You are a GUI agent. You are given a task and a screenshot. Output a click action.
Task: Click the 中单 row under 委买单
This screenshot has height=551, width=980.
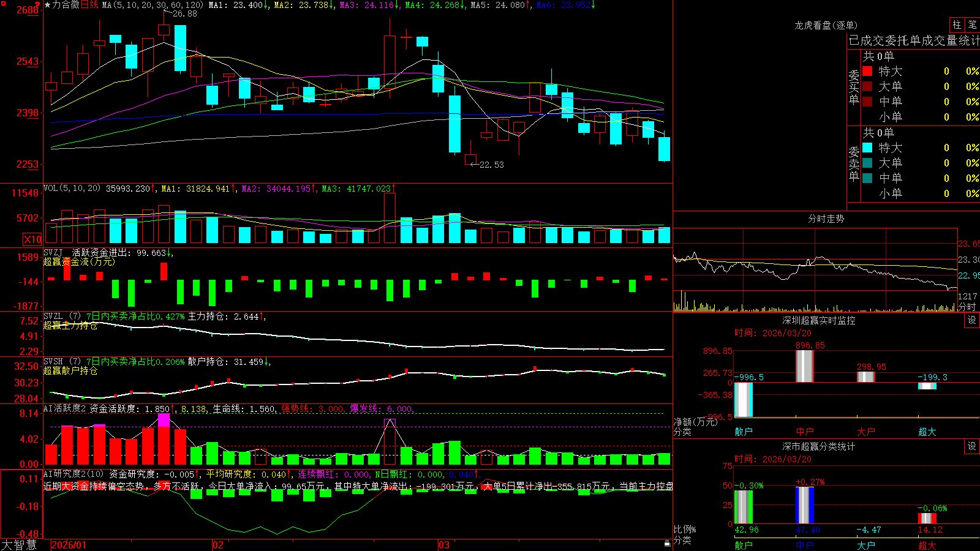[x=921, y=102]
